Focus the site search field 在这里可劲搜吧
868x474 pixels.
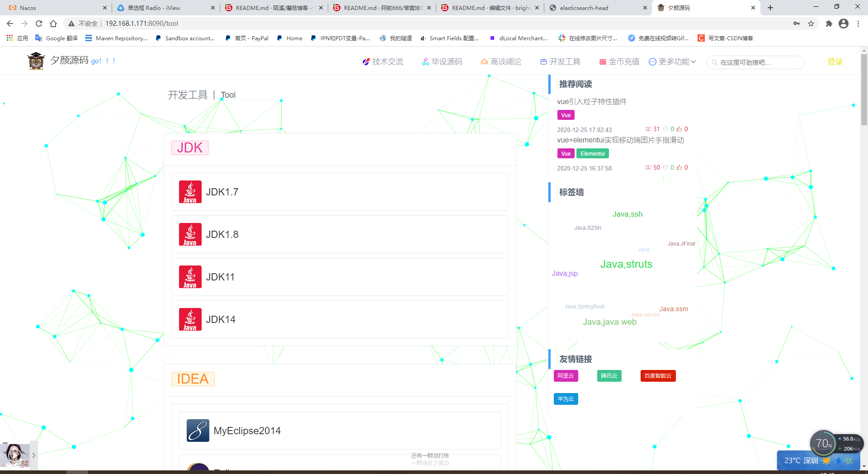pos(756,62)
